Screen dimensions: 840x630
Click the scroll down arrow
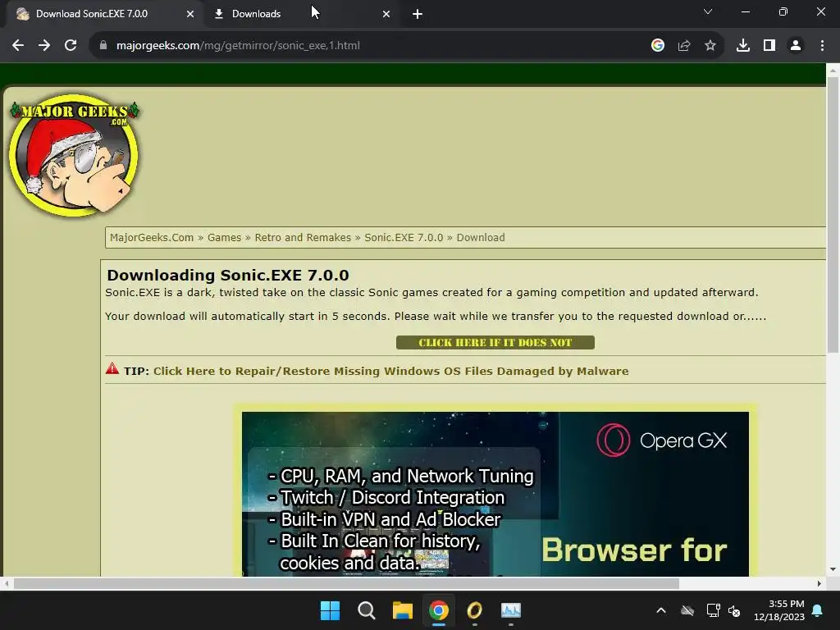(x=833, y=569)
